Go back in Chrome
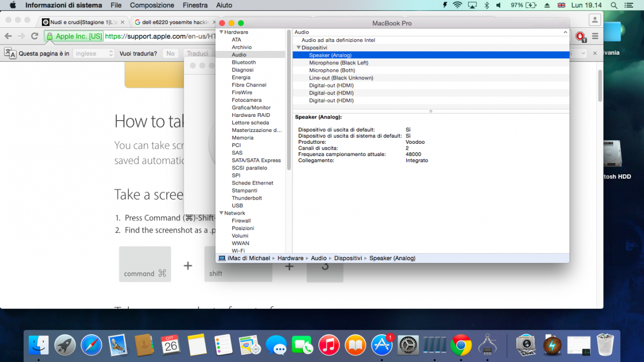Screen dimensions: 644x362 pos(8,36)
